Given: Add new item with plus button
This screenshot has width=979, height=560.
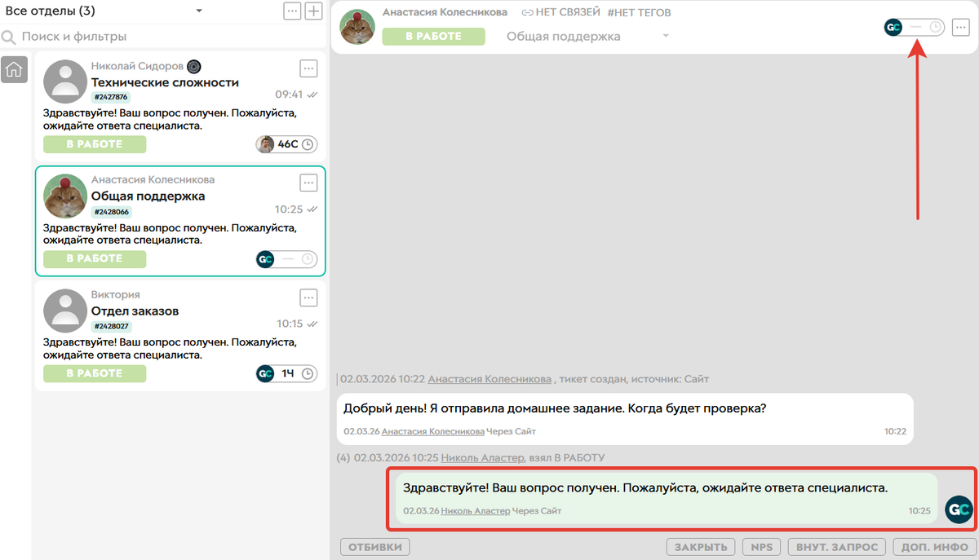Looking at the screenshot, I should [314, 11].
